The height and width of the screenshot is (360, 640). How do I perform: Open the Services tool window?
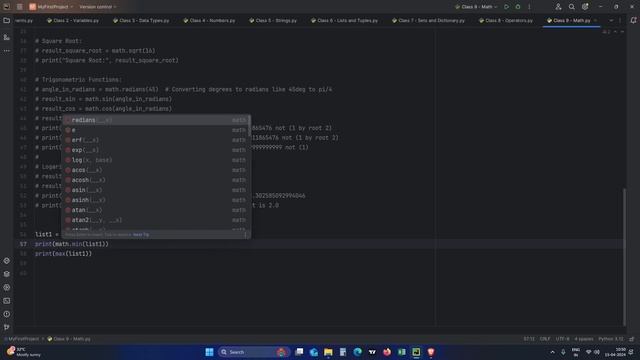[7, 287]
